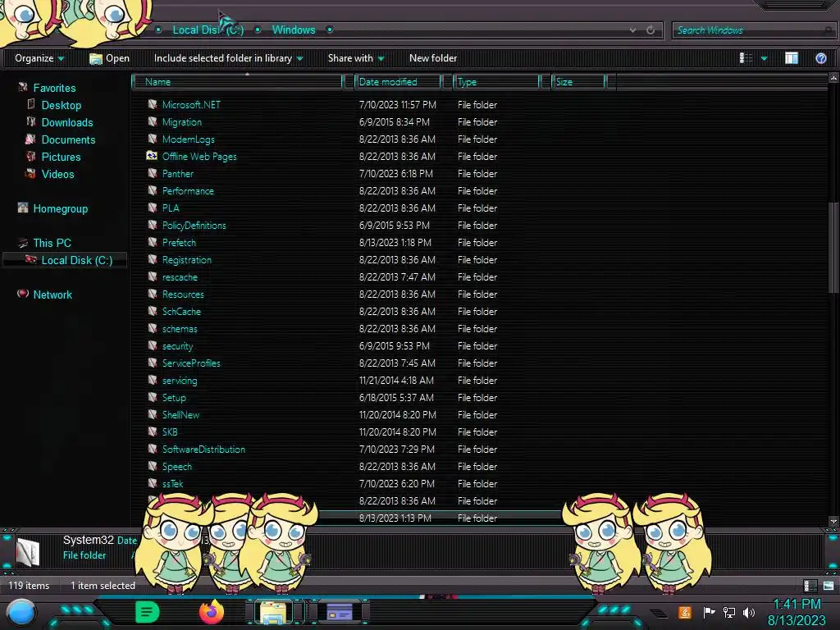Open the Share with dropdown
The width and height of the screenshot is (840, 630).
coord(356,58)
